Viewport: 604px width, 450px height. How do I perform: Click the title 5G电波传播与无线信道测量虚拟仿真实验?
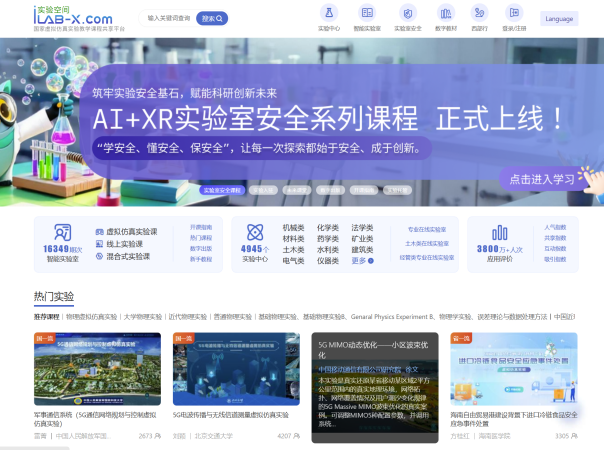230,415
